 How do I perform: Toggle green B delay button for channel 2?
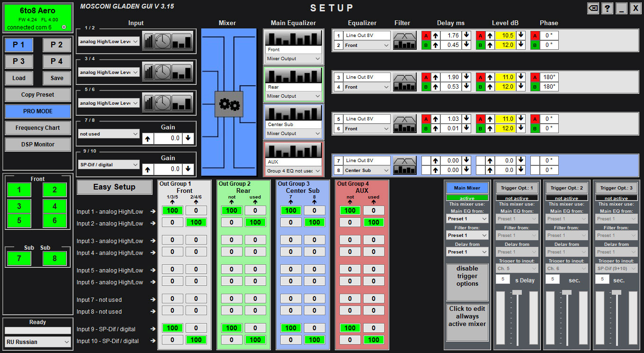[x=426, y=45]
